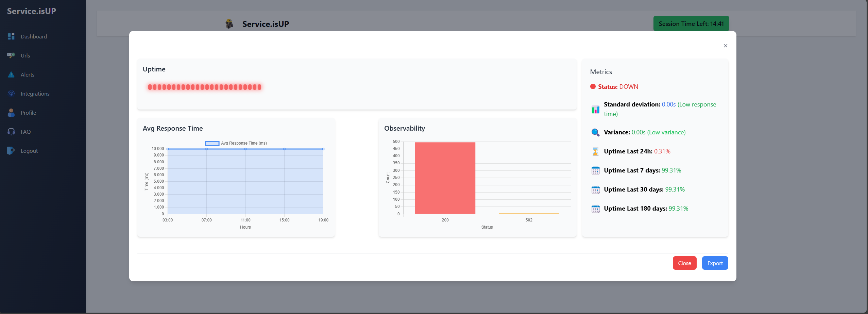Click the red Close button

[x=684, y=263]
